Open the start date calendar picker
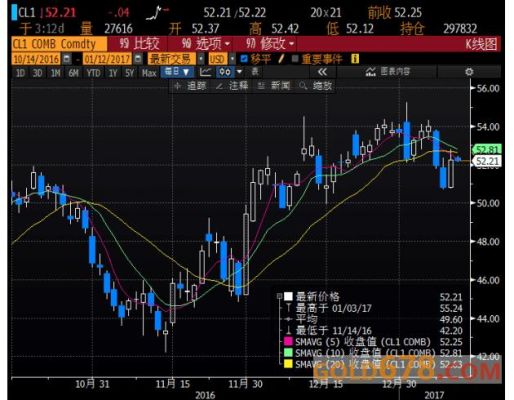The image size is (514, 400). (67, 59)
